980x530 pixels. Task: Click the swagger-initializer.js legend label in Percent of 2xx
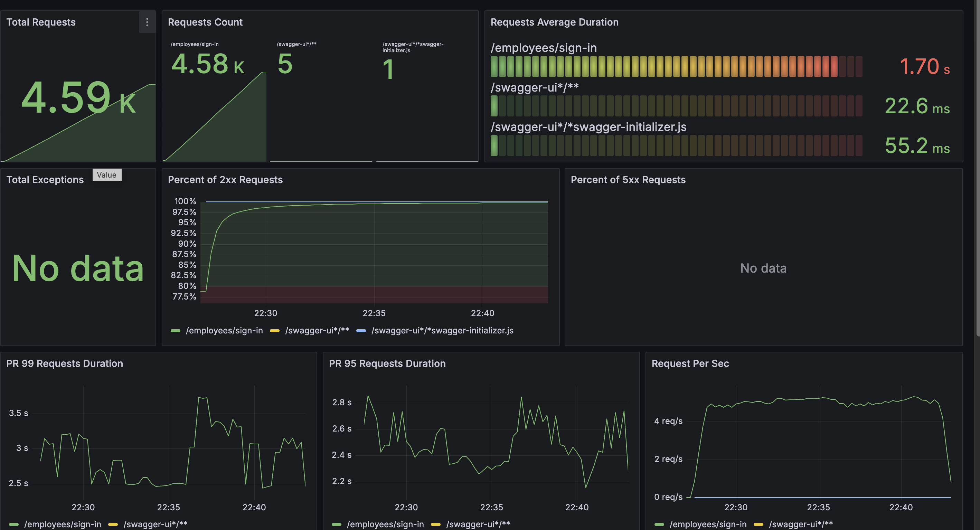tap(442, 331)
